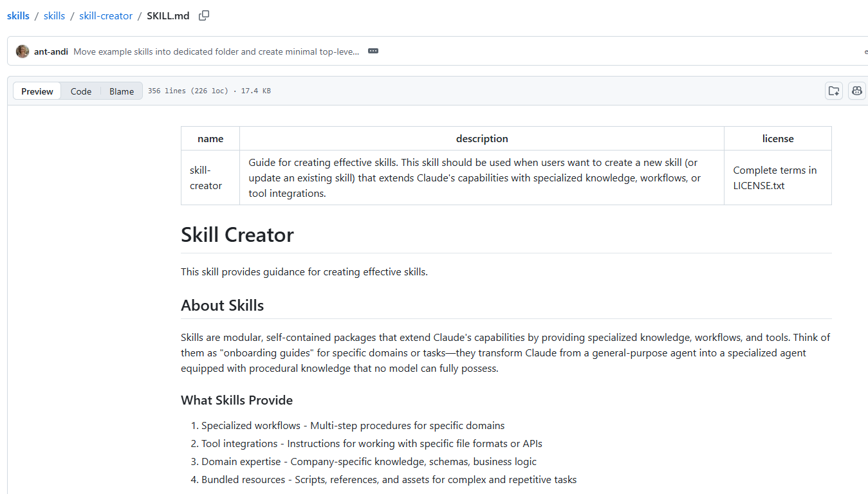868x494 pixels.
Task: Open the Blame view tab
Action: pyautogui.click(x=122, y=91)
